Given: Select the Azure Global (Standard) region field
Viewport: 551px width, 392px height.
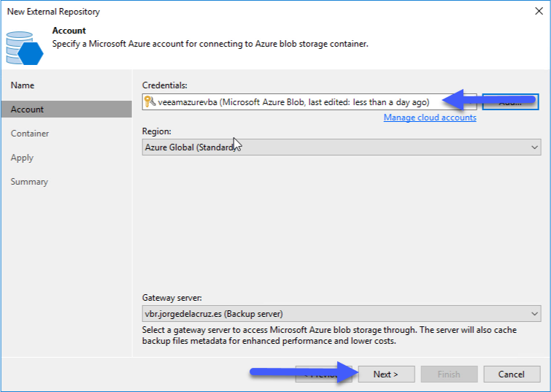Looking at the screenshot, I should click(x=342, y=147).
